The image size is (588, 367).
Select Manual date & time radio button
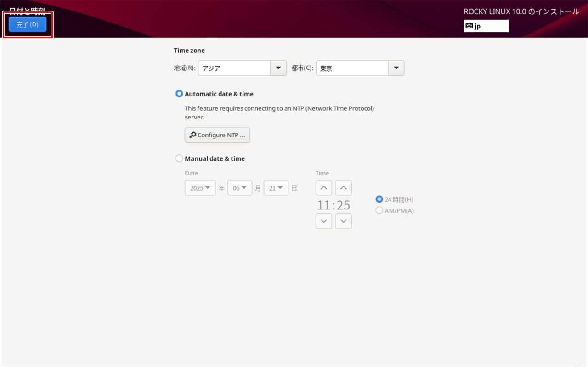pos(179,158)
